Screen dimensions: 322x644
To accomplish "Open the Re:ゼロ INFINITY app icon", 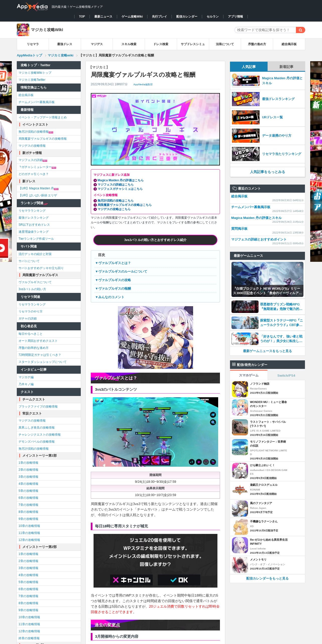I will click(240, 545).
